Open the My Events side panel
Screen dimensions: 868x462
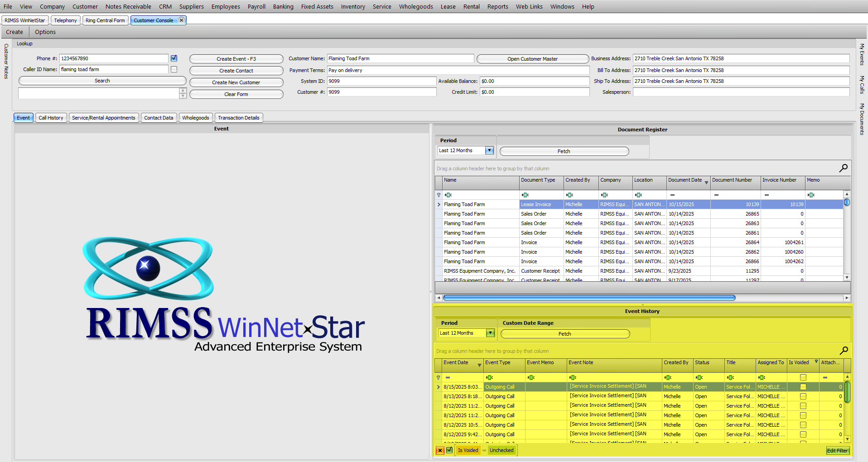tap(862, 54)
